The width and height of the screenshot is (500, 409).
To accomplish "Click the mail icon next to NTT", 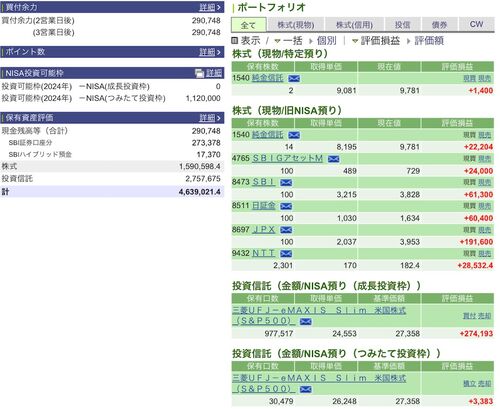I will click(286, 254).
